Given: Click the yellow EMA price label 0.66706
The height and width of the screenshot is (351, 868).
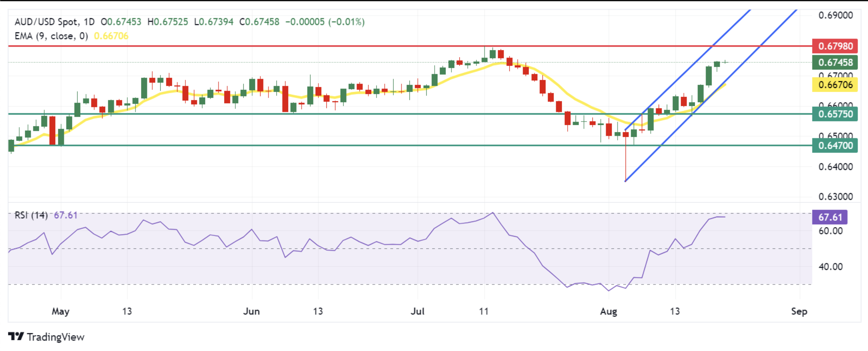Looking at the screenshot, I should 835,85.
